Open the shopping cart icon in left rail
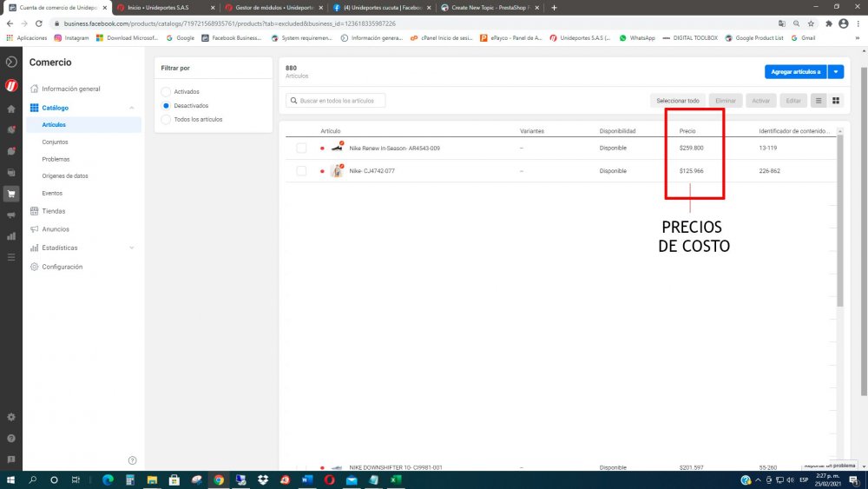Image resolution: width=868 pixels, height=489 pixels. (11, 194)
